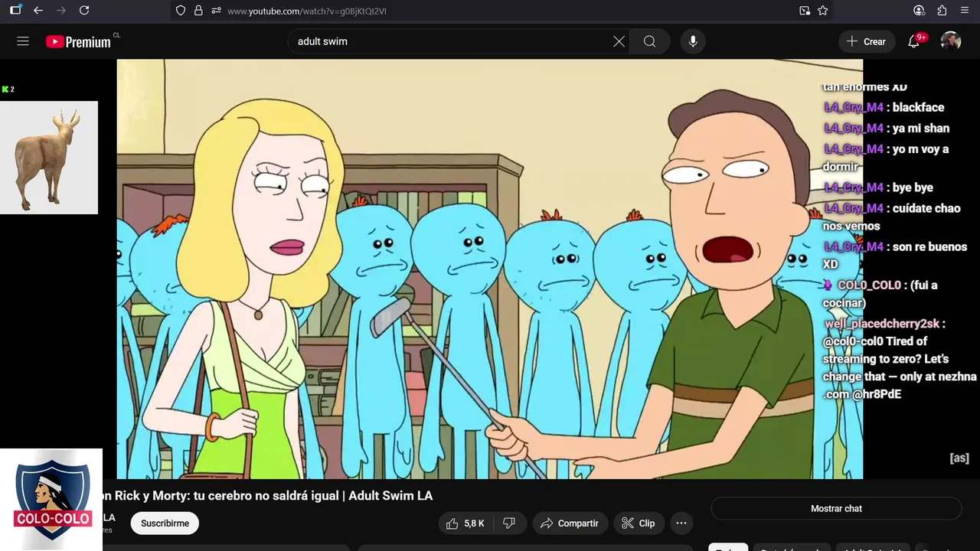Open the YouTube hamburger guide menu
Viewport: 980px width, 551px height.
coord(23,41)
